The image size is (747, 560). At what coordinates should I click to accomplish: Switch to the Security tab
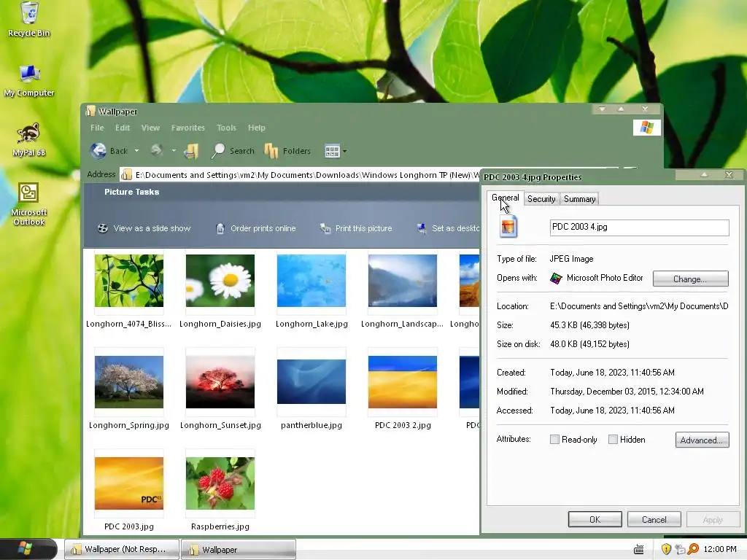pyautogui.click(x=541, y=199)
